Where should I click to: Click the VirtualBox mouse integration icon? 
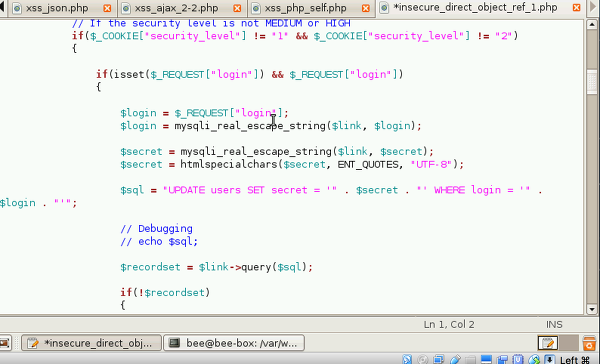[x=535, y=360]
